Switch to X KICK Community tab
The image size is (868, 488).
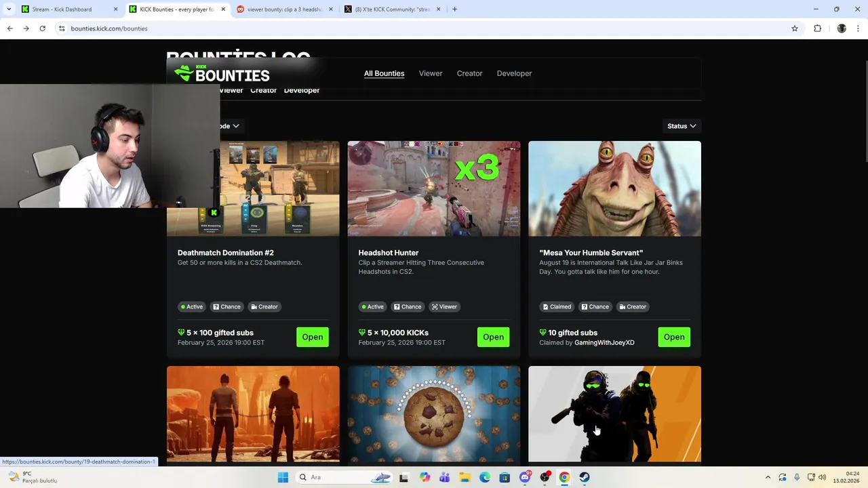(393, 9)
